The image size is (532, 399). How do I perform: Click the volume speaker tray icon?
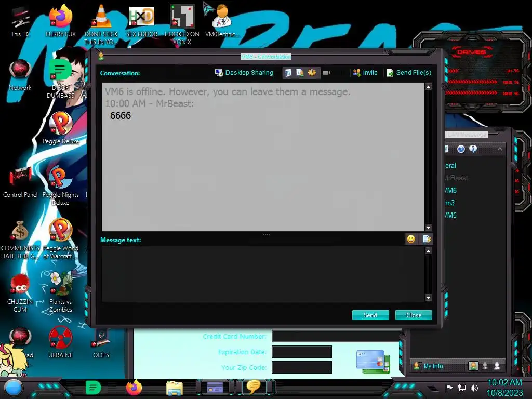point(474,388)
